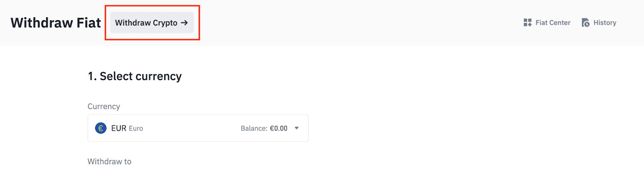Open the Fiat Center link
Screen dimensions: 644x190
(x=552, y=23)
